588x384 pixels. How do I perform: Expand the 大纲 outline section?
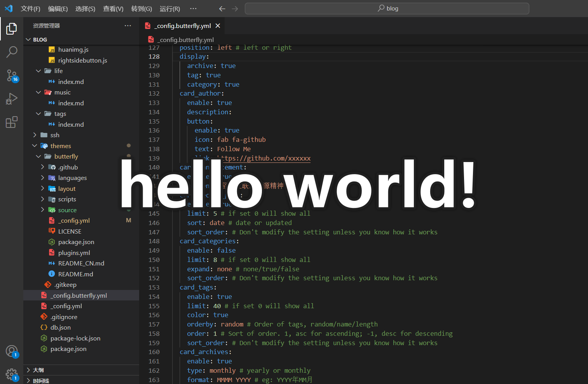tap(38, 370)
